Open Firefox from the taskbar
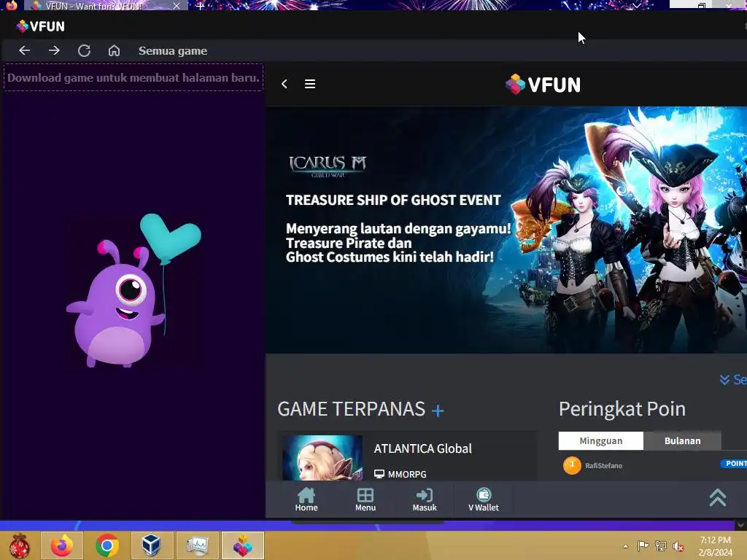This screenshot has width=747, height=560. tap(62, 545)
